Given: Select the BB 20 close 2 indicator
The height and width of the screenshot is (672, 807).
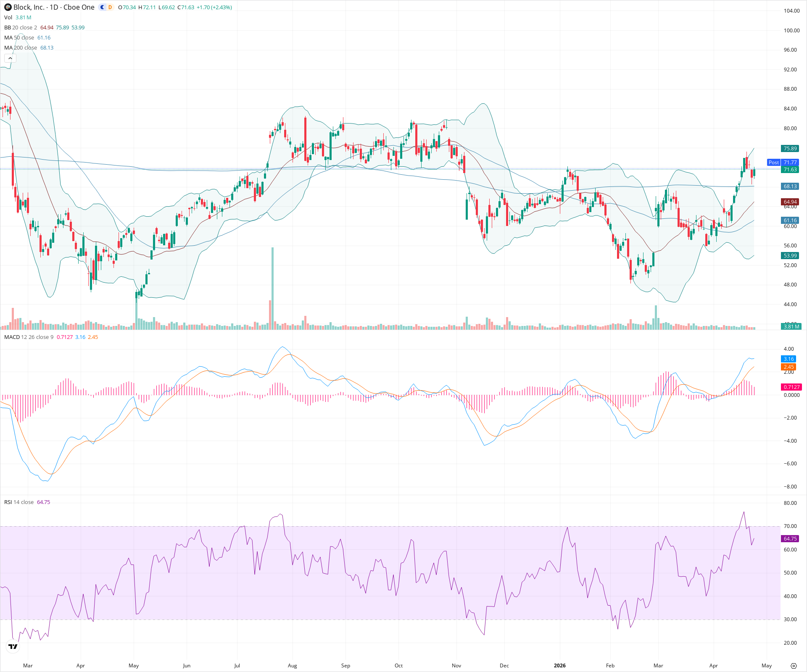Looking at the screenshot, I should coord(8,27).
